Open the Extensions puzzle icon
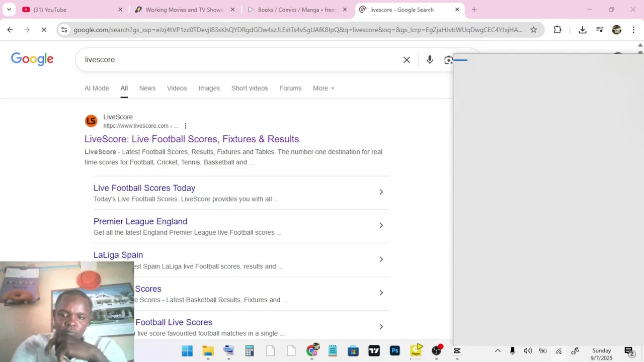Screen dimensions: 644x362 tap(557, 30)
